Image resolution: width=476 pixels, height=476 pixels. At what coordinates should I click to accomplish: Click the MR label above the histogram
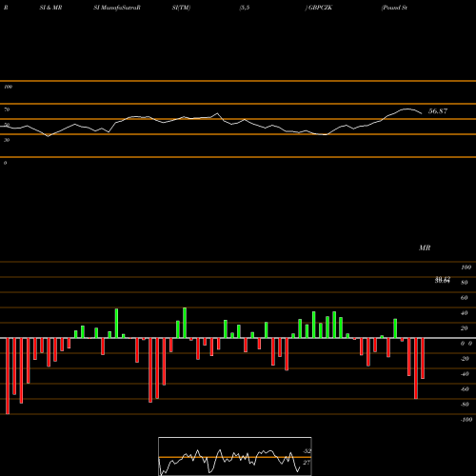coord(425,248)
